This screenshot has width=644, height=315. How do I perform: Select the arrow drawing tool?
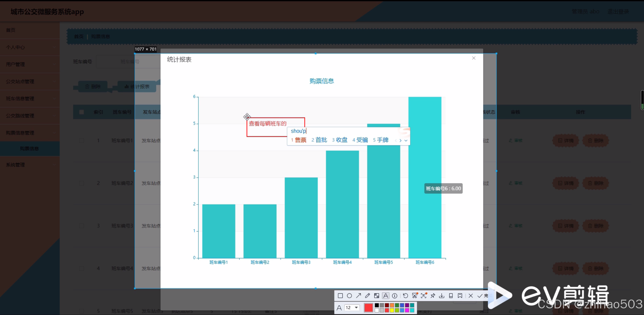click(359, 296)
